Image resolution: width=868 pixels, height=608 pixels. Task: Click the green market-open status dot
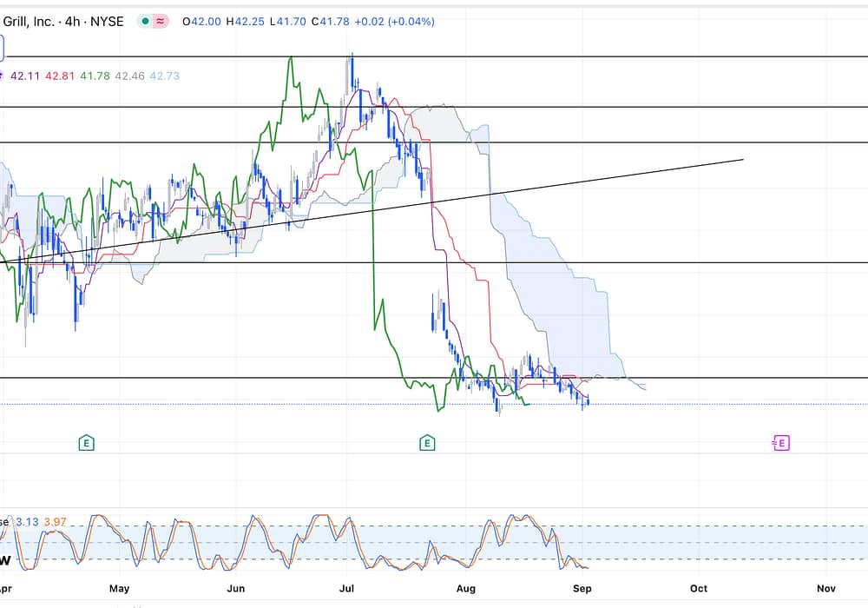click(x=146, y=21)
